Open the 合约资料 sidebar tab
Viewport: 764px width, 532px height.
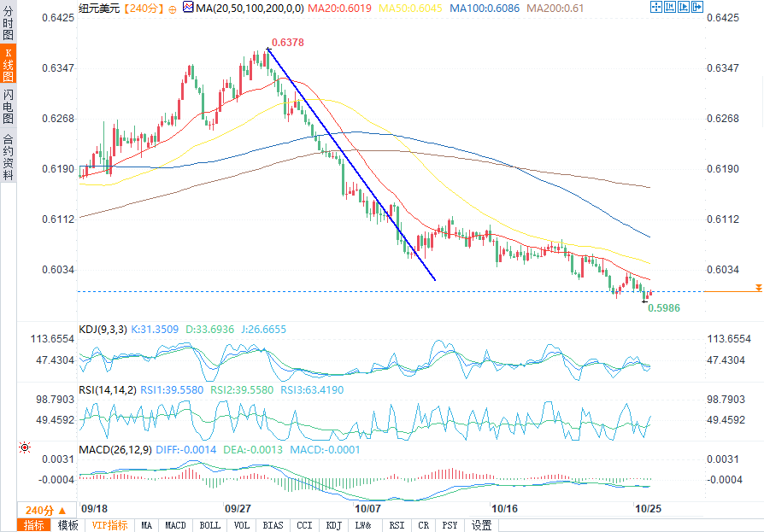(x=8, y=157)
